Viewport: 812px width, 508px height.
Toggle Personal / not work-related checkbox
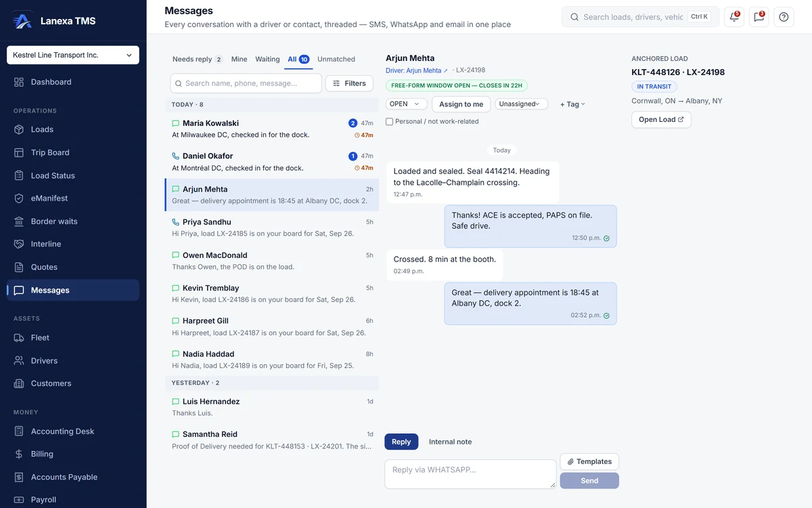coord(389,122)
